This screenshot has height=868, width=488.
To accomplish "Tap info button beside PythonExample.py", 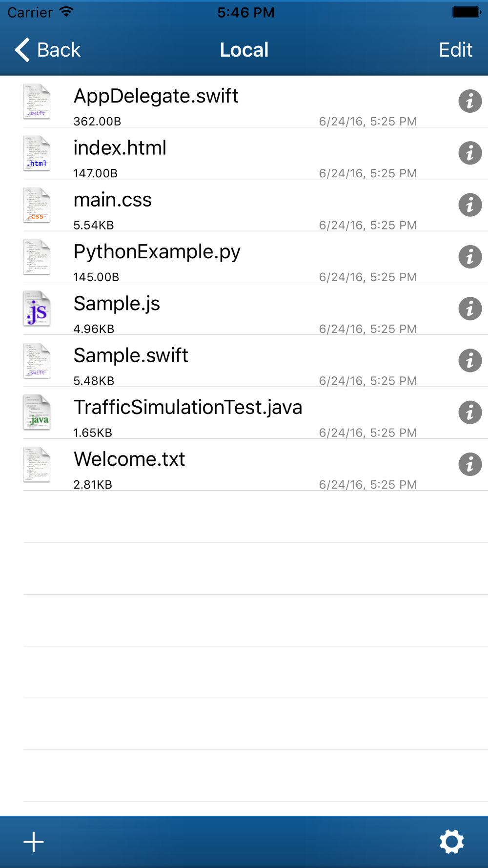I will pyautogui.click(x=470, y=257).
